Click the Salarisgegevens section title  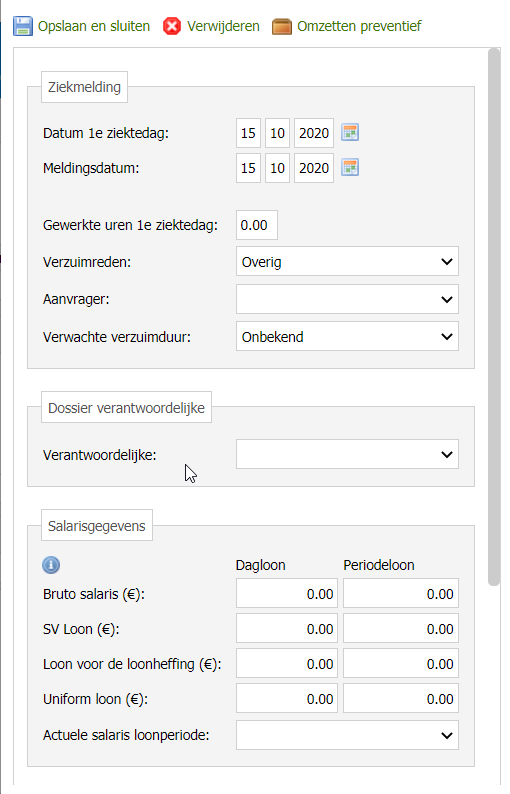pyautogui.click(x=97, y=526)
